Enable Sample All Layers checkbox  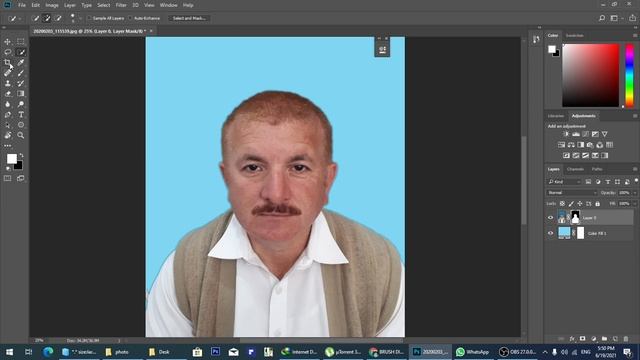[x=89, y=18]
